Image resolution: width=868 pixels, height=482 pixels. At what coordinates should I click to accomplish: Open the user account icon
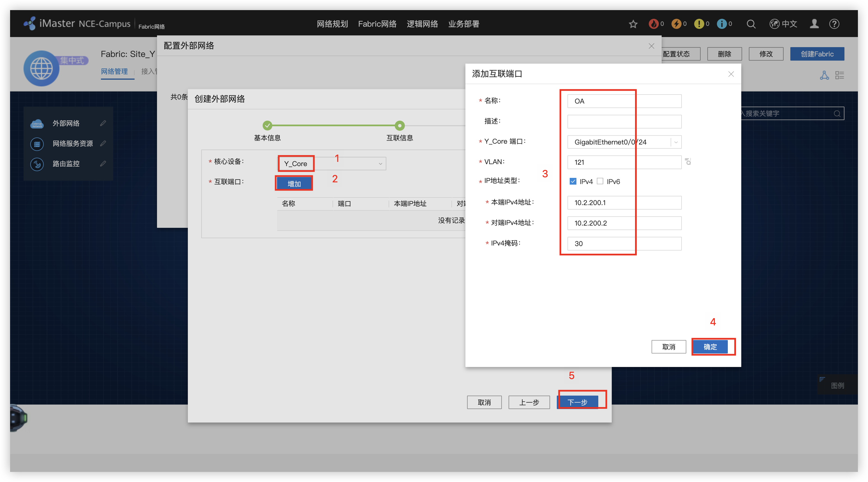click(814, 24)
